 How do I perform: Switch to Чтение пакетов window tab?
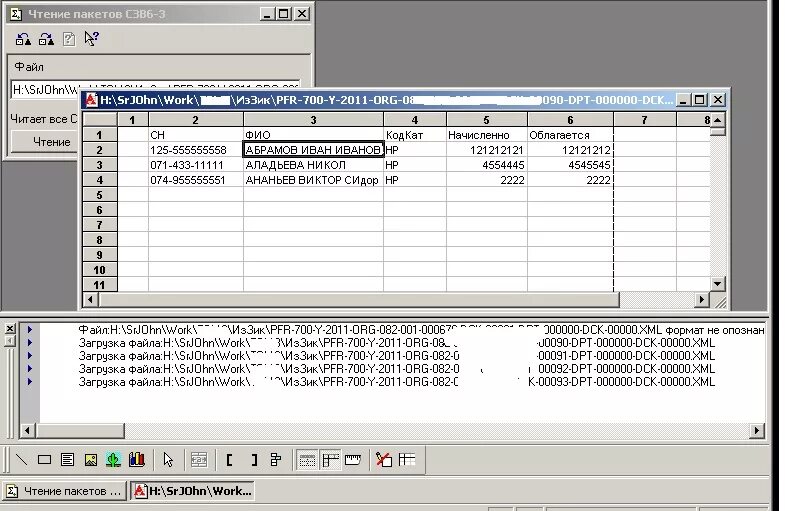[65, 491]
